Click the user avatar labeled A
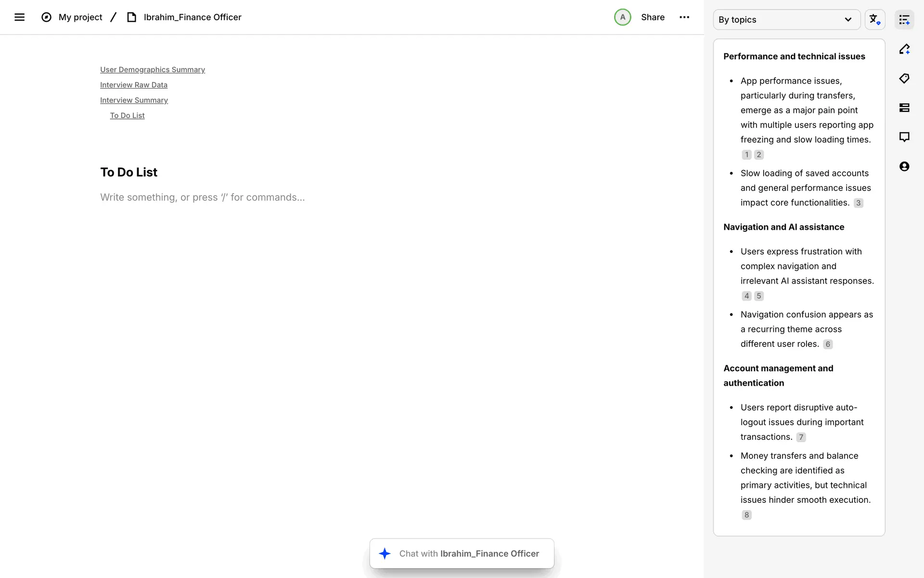The width and height of the screenshot is (924, 578). pos(622,17)
